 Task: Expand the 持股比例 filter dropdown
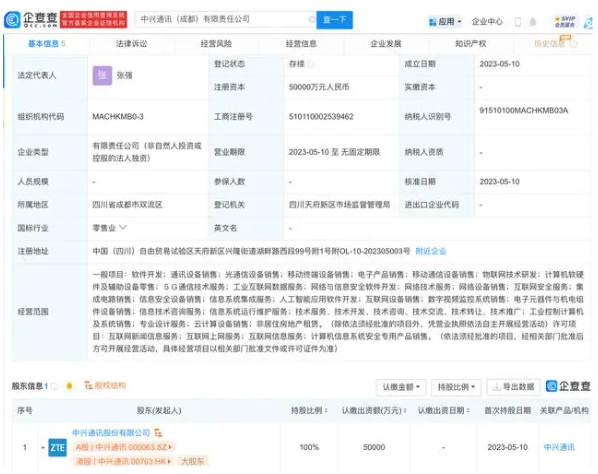click(x=456, y=387)
